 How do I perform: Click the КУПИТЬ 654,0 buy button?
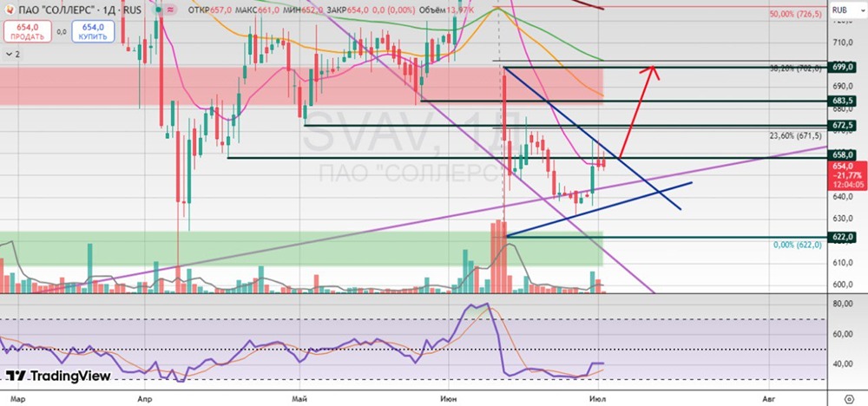(93, 31)
